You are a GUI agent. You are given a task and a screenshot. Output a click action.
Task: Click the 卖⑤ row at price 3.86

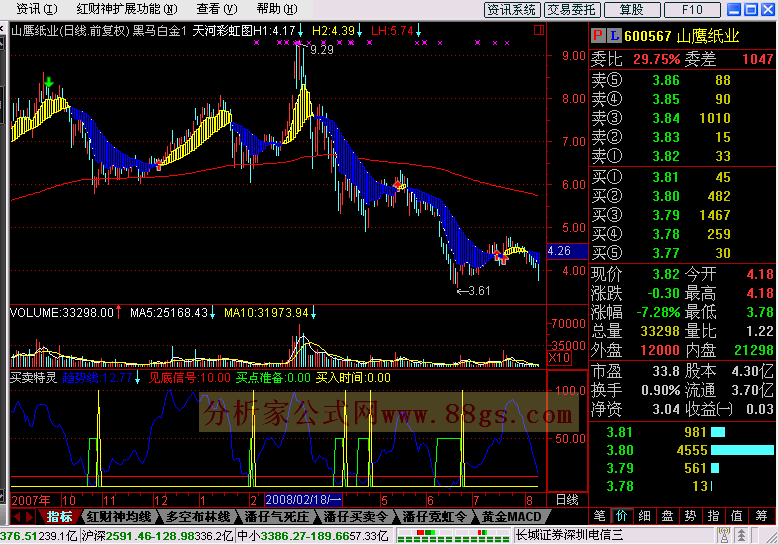point(682,80)
